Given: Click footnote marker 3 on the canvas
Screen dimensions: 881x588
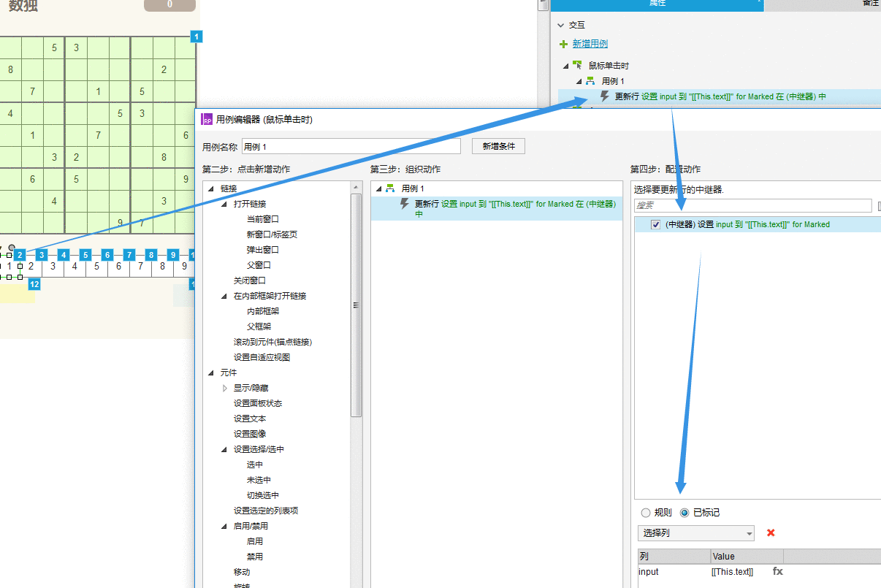Looking at the screenshot, I should tap(42, 255).
